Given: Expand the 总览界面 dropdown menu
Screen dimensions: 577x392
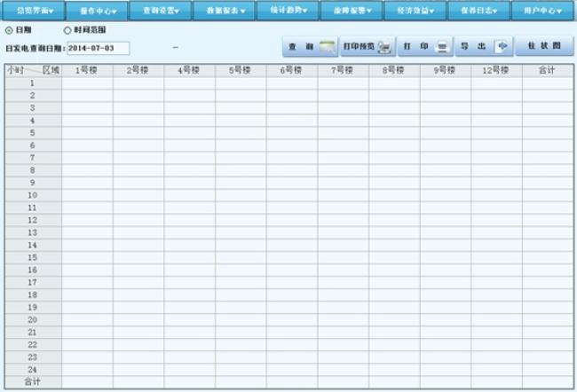Looking at the screenshot, I should click(x=34, y=11).
